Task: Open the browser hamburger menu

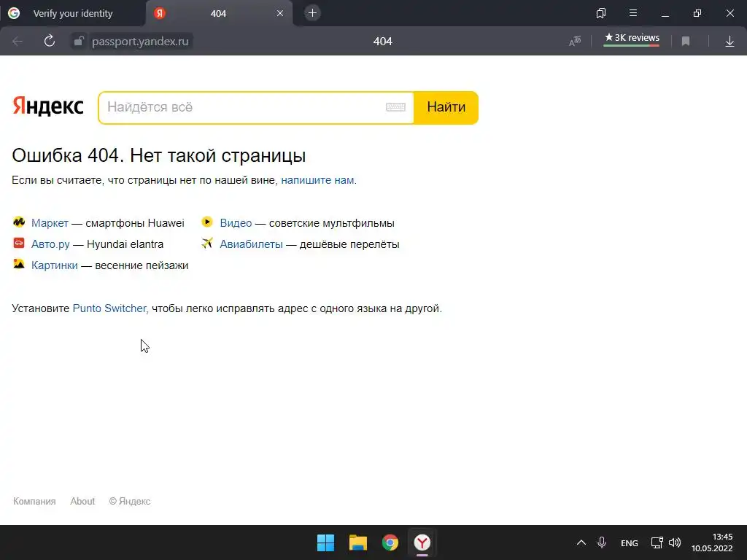Action: tap(633, 13)
